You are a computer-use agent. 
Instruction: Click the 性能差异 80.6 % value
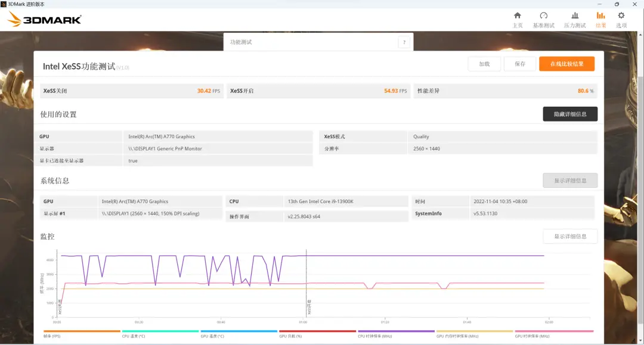tap(586, 91)
